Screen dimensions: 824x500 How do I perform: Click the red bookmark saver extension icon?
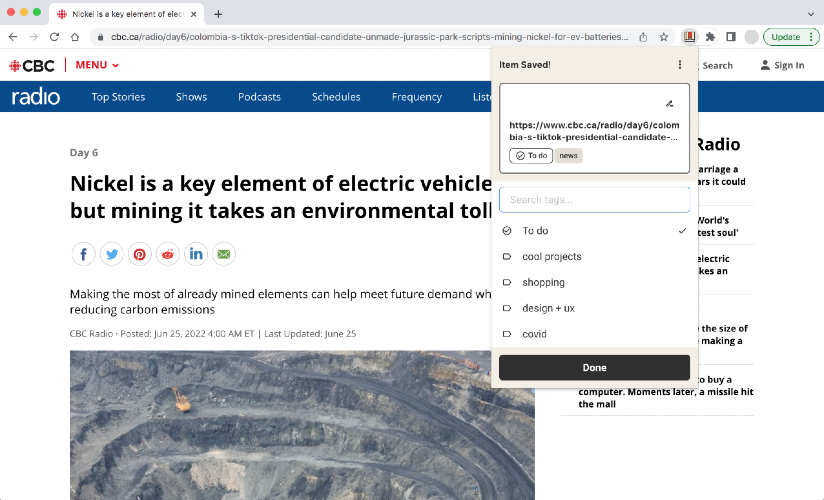pos(689,37)
